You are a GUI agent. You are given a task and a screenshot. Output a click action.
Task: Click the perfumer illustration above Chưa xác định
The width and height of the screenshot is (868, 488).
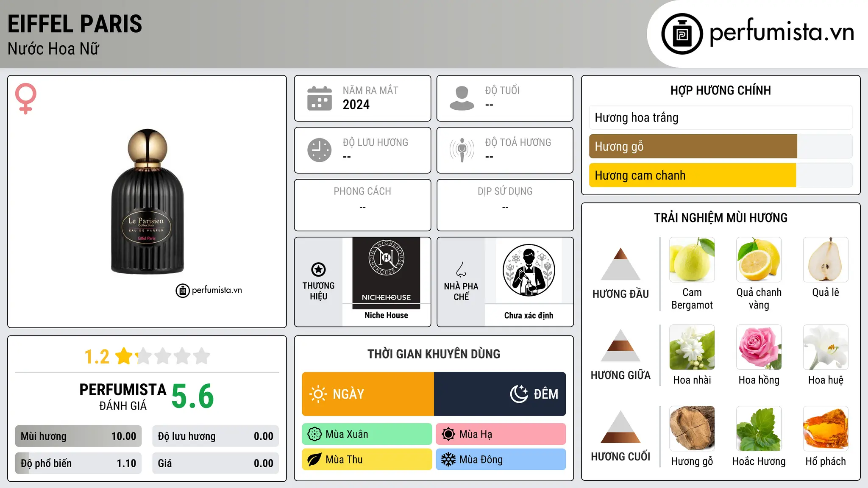point(529,270)
